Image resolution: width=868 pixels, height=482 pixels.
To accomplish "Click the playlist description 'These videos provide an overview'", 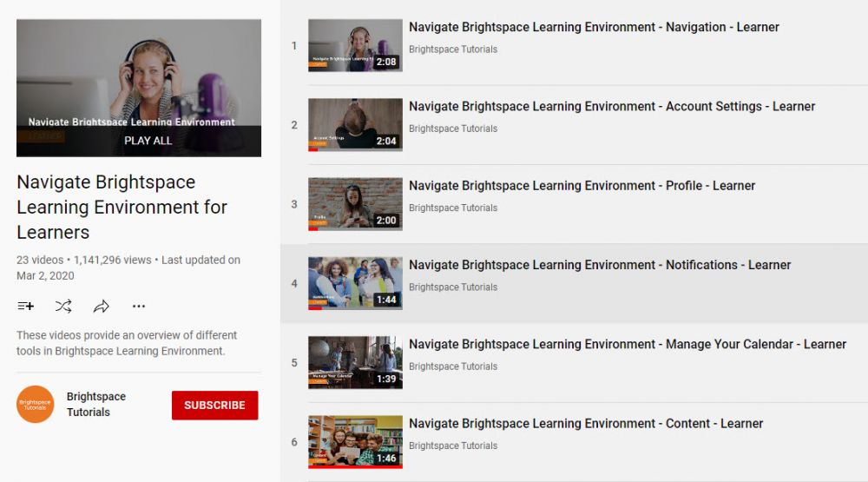I will coord(127,343).
